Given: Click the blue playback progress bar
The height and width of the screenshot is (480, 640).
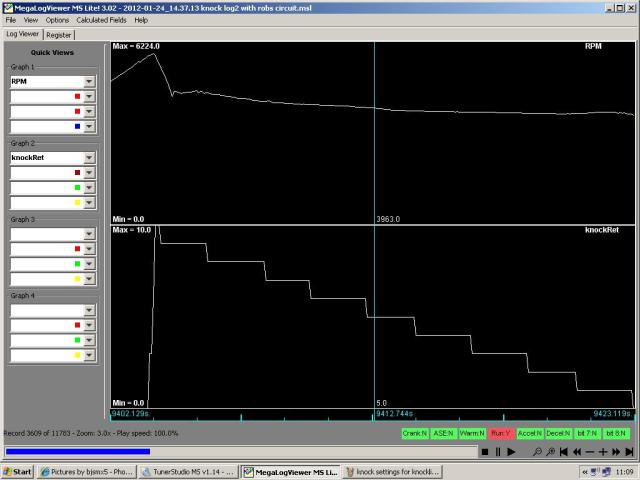Looking at the screenshot, I should coord(78,451).
